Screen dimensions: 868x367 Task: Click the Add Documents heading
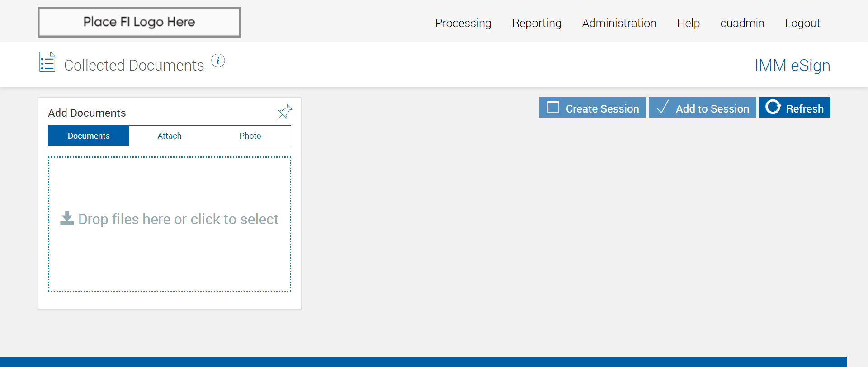pyautogui.click(x=87, y=113)
